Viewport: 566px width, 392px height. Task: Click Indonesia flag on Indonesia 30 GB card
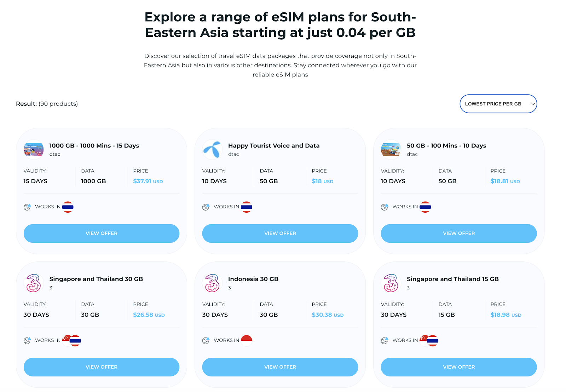(246, 340)
